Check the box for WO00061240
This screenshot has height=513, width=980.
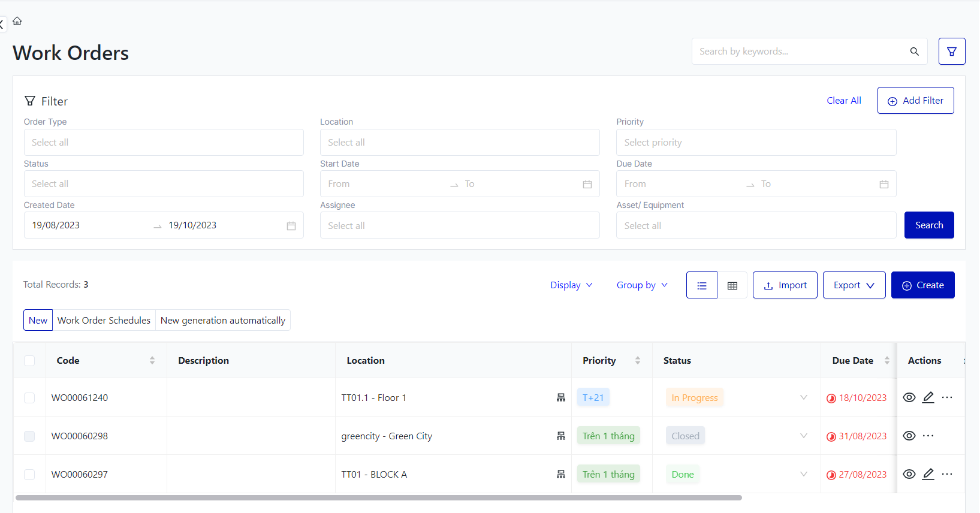(29, 398)
